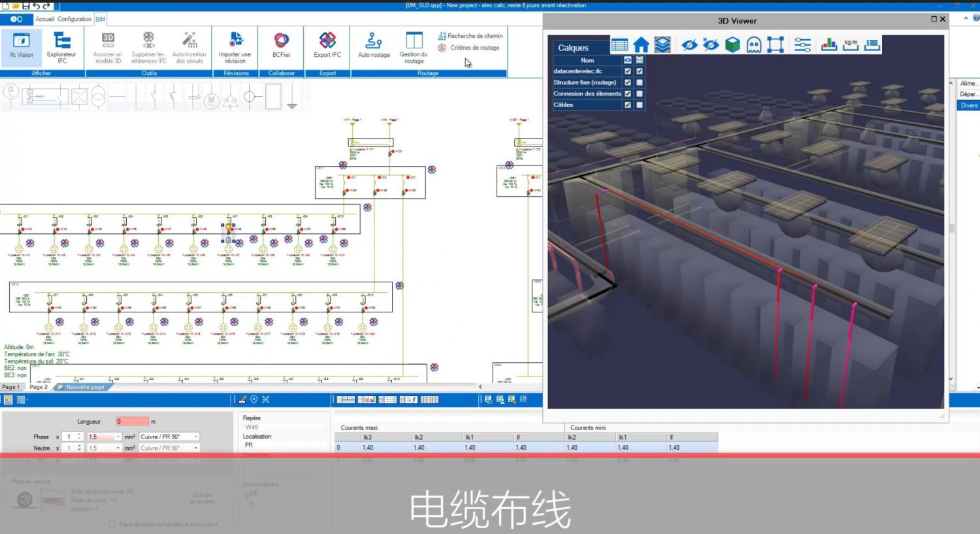The height and width of the screenshot is (534, 980).
Task: Click Supprimer les références IFC
Action: tap(148, 48)
